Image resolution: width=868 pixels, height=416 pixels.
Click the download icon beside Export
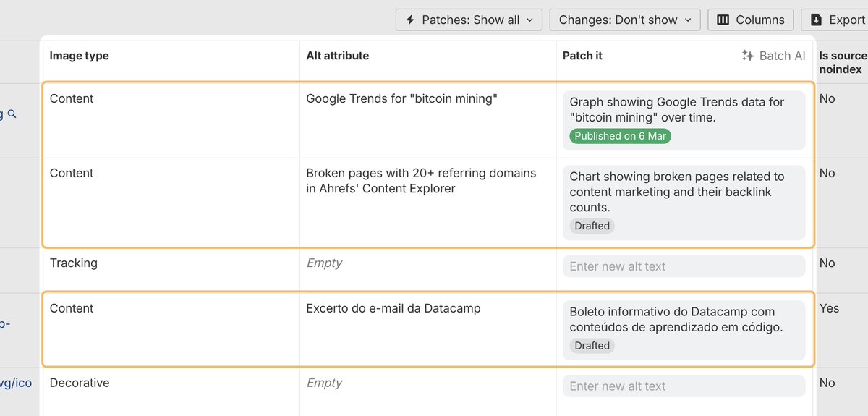click(817, 20)
